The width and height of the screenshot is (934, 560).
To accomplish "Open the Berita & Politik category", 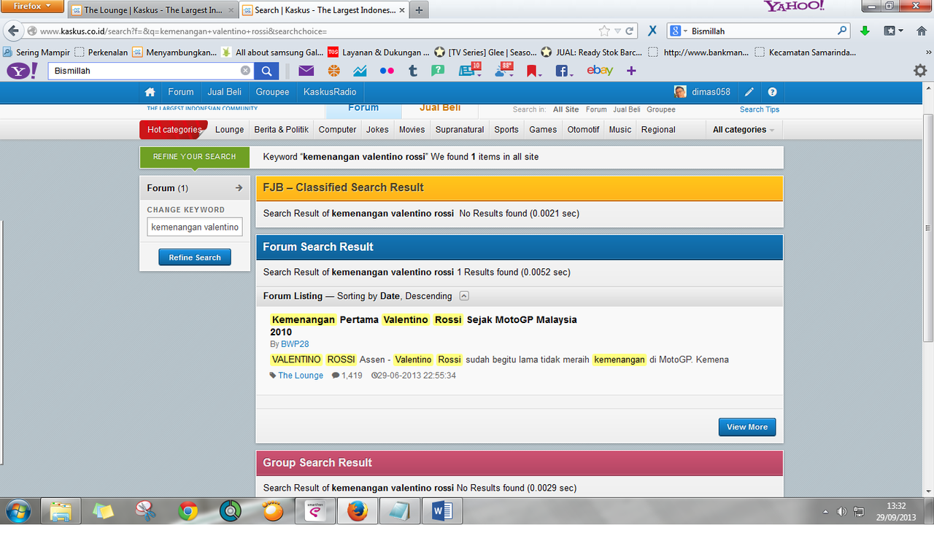I will pos(282,130).
